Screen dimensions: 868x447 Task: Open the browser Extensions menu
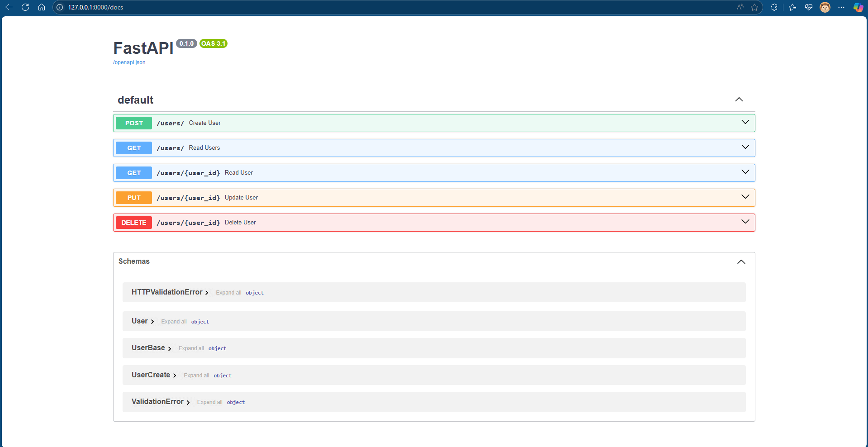(774, 7)
